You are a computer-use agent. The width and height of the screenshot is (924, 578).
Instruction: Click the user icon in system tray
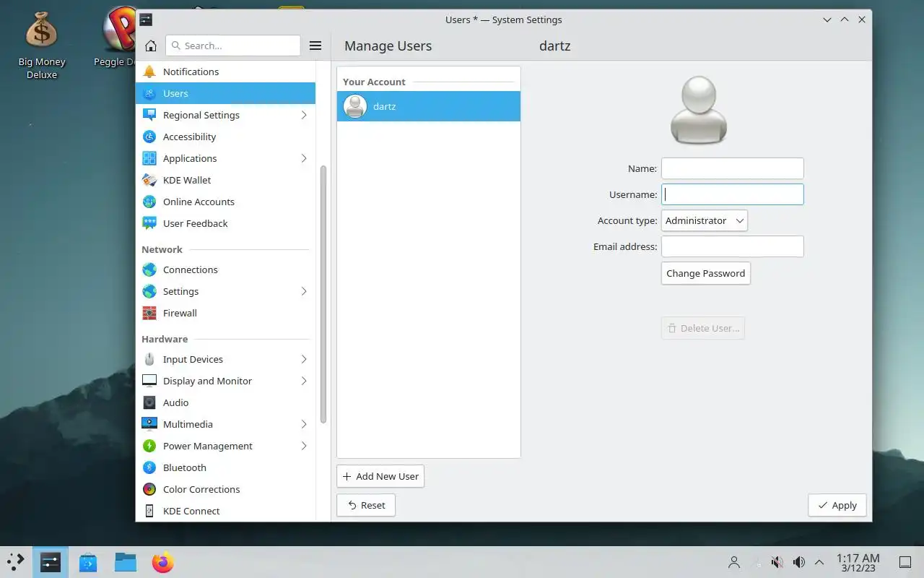[x=734, y=562]
